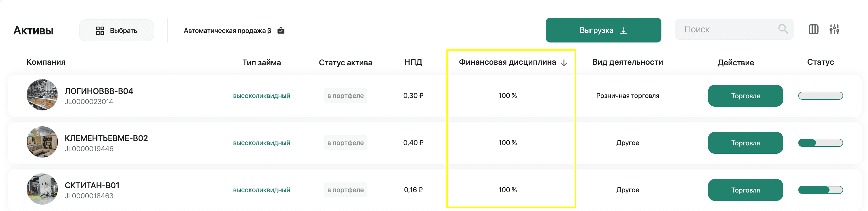Open Автоматическая продажа β option

point(227,31)
